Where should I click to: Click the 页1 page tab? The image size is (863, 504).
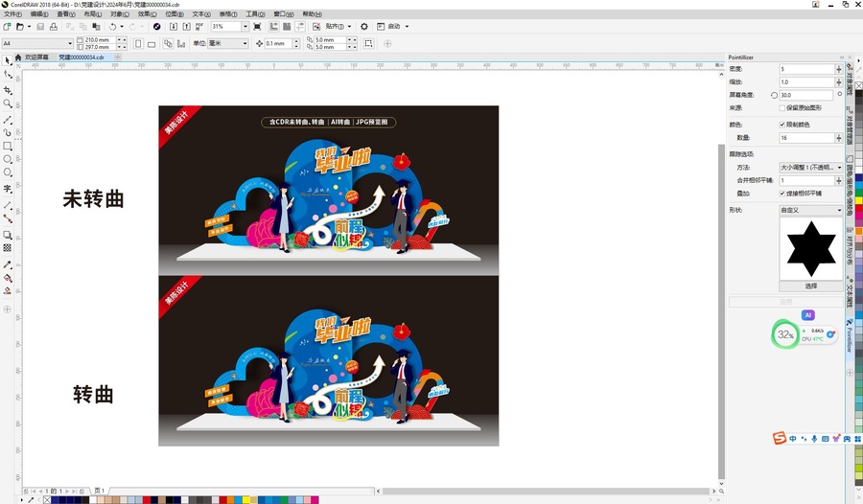pyautogui.click(x=100, y=491)
